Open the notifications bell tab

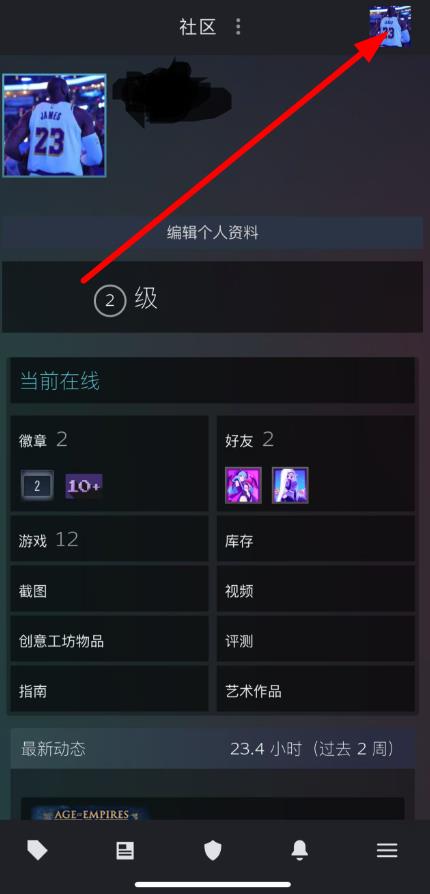[x=299, y=851]
